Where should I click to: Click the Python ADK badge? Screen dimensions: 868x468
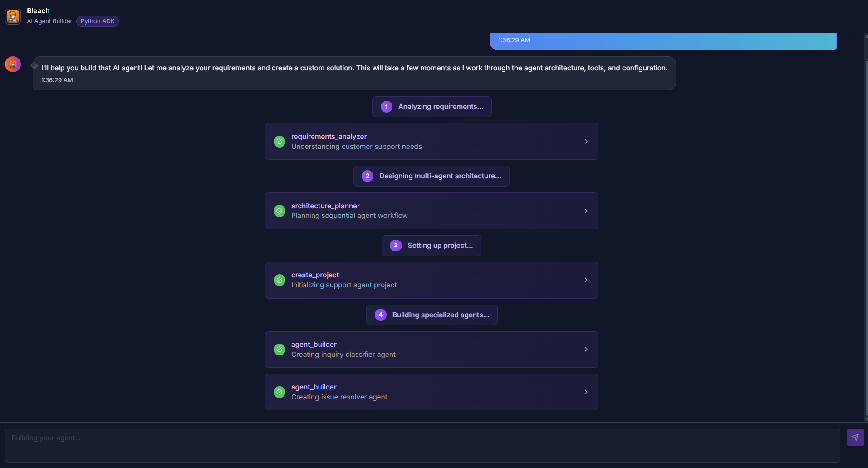coord(98,21)
